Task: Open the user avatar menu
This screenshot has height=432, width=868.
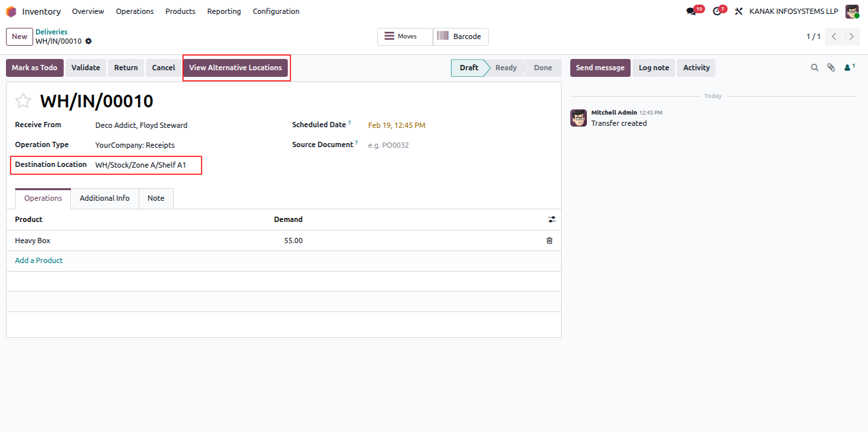Action: click(x=852, y=11)
